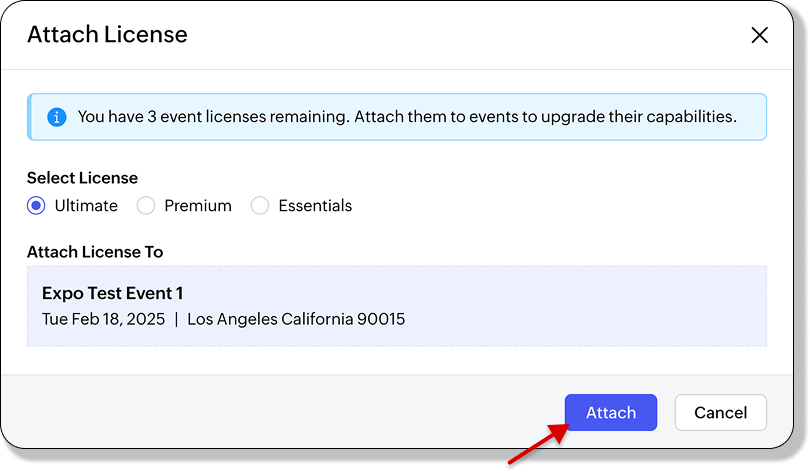Click the Los Angeles California 90015 location

[296, 320]
